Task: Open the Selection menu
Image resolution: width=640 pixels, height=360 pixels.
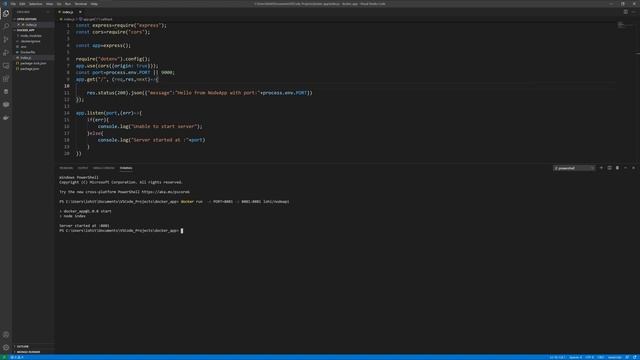Action: (x=36, y=4)
